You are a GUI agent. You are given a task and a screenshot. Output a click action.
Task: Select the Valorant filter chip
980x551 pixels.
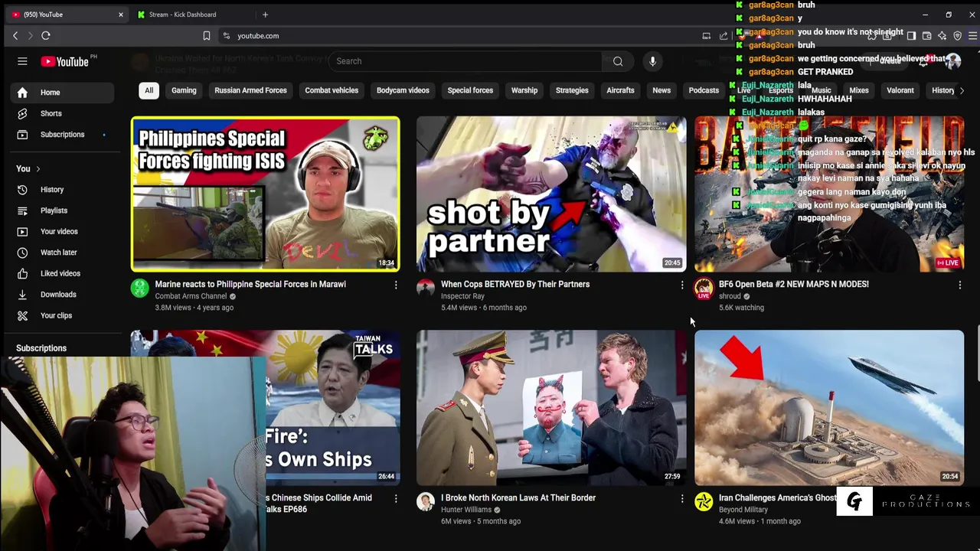click(x=900, y=90)
